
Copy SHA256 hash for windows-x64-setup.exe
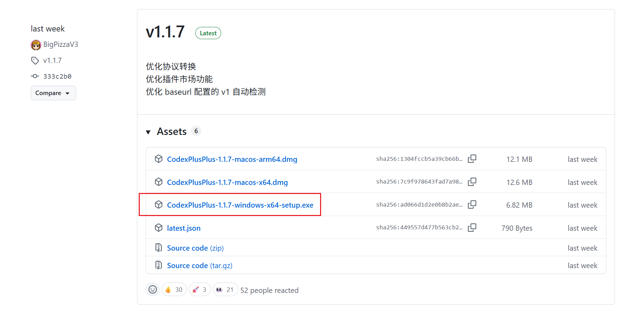coord(472,204)
